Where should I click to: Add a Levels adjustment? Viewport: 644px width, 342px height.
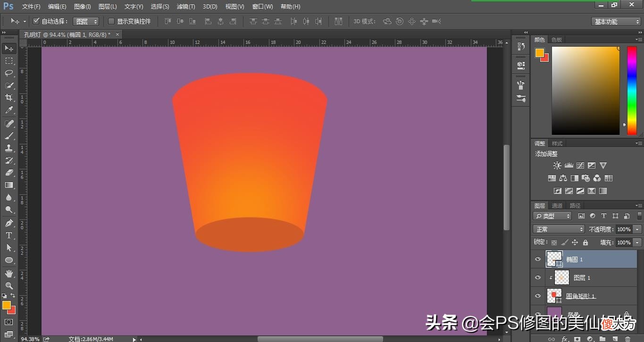tap(569, 166)
